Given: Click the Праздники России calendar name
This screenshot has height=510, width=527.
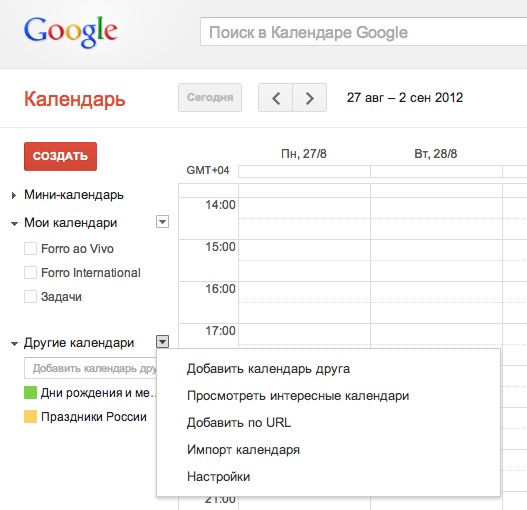Looking at the screenshot, I should [94, 417].
